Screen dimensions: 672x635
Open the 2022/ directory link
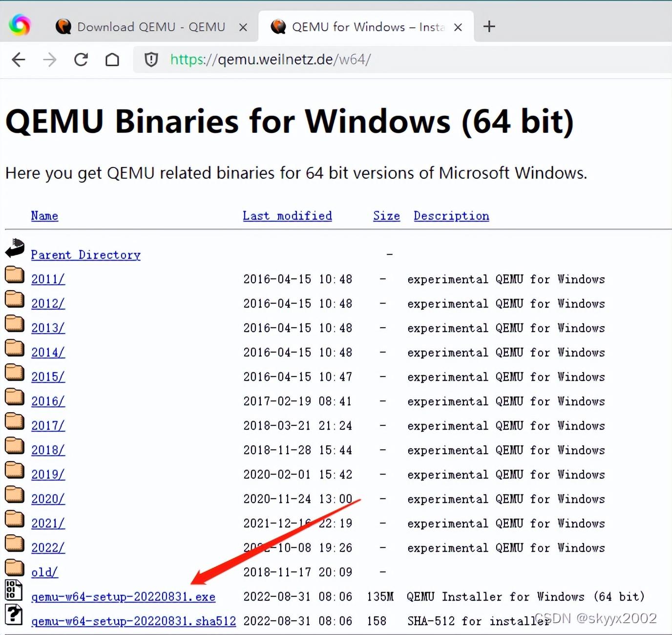[48, 548]
